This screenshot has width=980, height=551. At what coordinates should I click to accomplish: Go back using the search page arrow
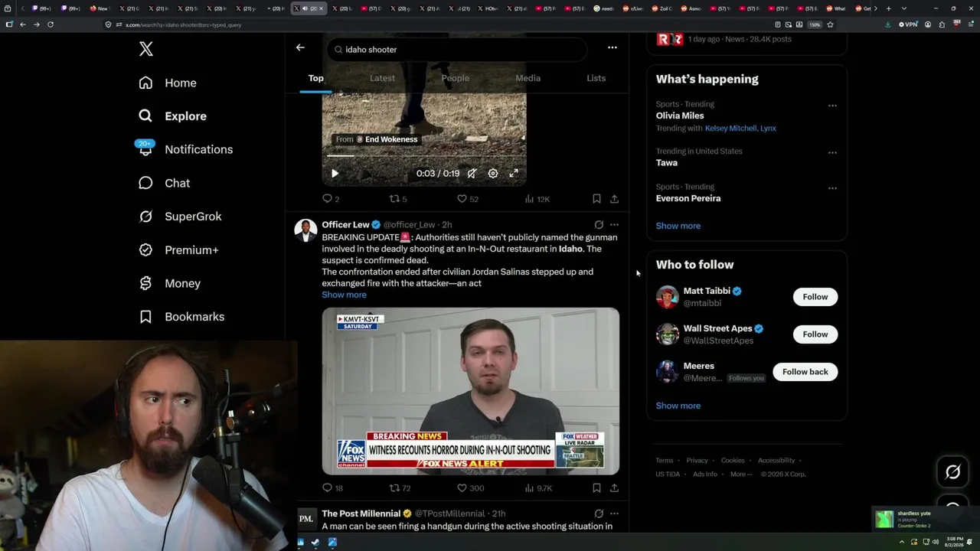click(x=300, y=47)
